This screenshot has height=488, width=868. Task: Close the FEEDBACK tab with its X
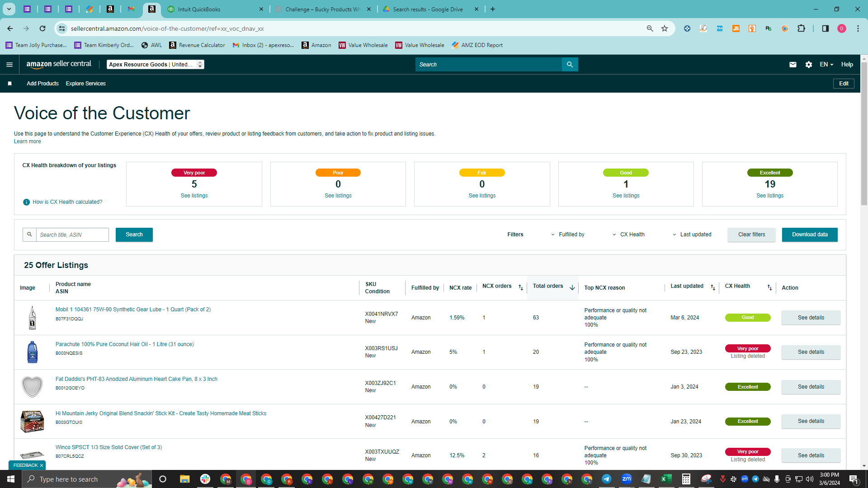42,465
